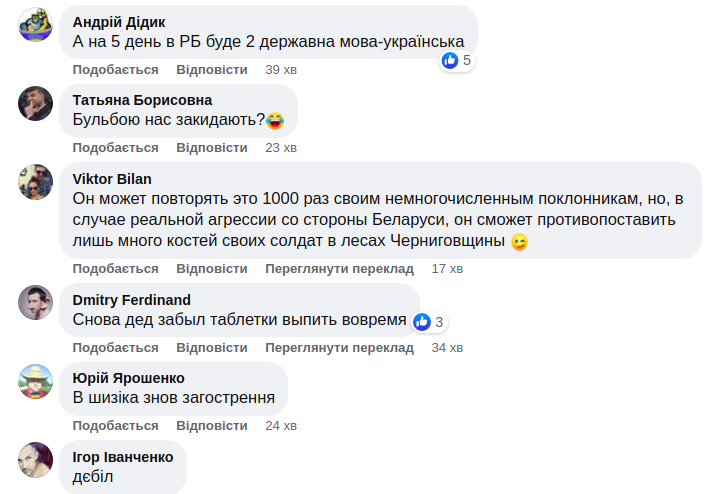Viewport: 707px width, 494px height.
Task: Click Татьяна Борисовна's profile picture
Action: (x=36, y=102)
